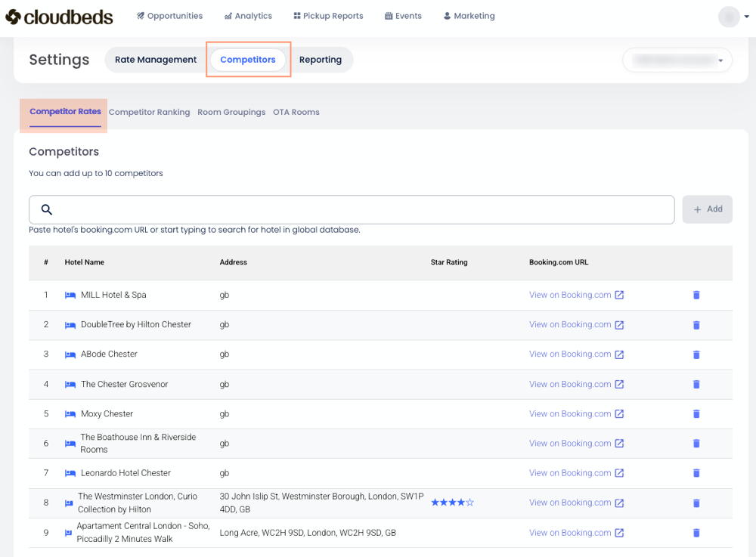Open the Room Groupings tab

231,112
